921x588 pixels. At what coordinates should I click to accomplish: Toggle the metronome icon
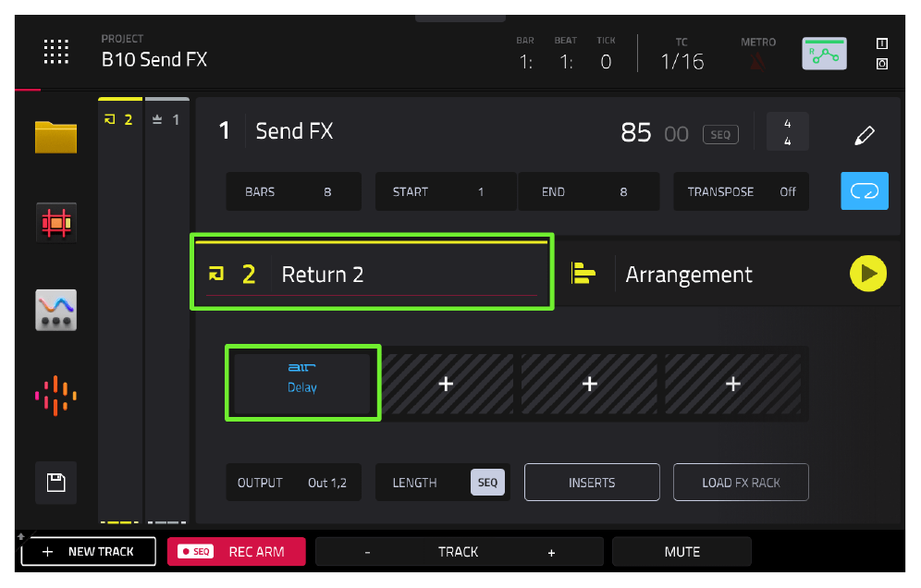(757, 61)
